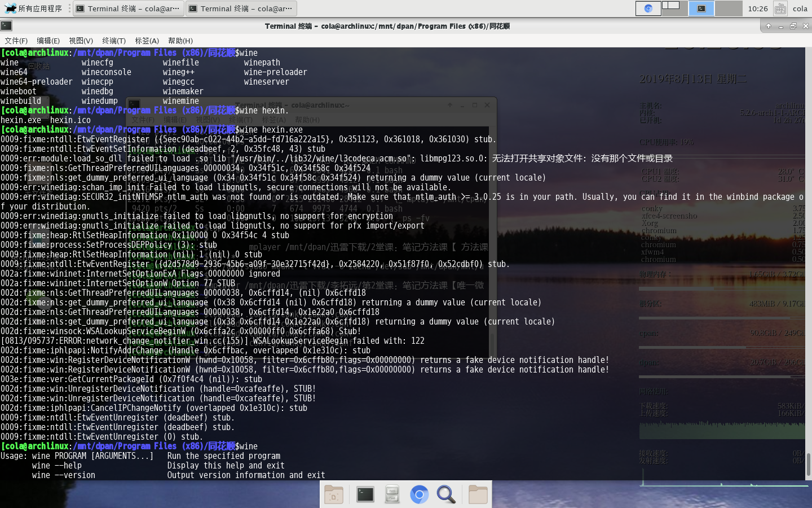
Task: Switch to the second Terminal 终端 taskbar button
Action: click(241, 8)
